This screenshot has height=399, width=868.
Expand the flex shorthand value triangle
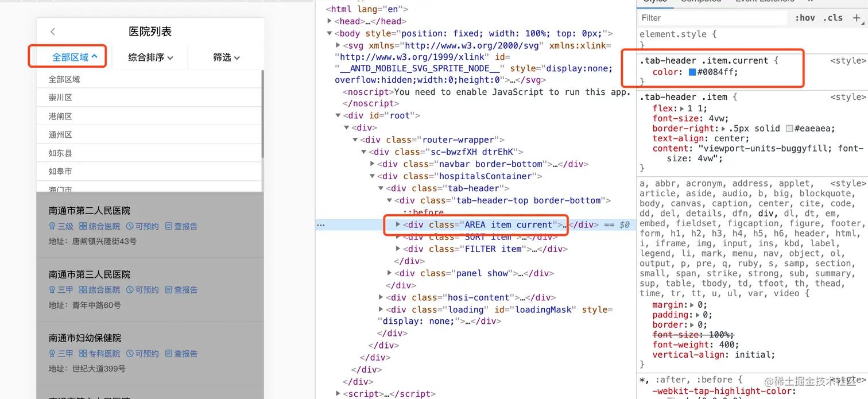click(x=681, y=109)
